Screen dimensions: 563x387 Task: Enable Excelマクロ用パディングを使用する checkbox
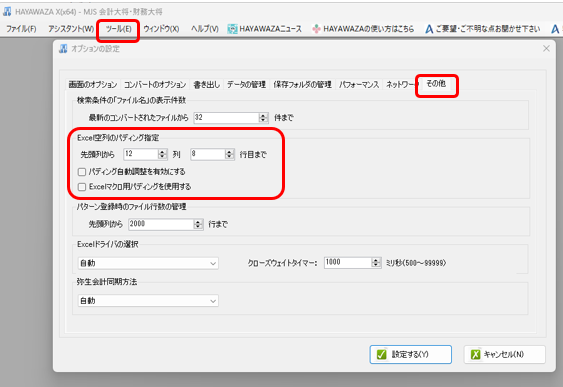pos(82,187)
